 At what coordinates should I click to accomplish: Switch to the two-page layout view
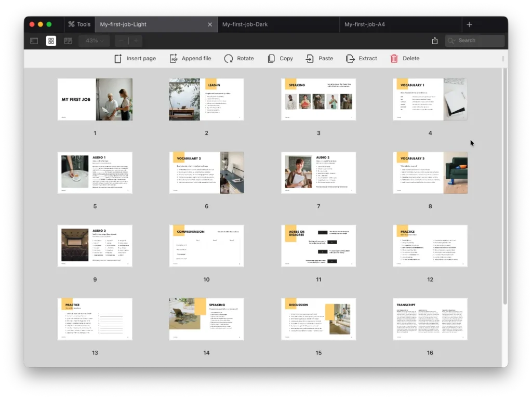pyautogui.click(x=68, y=40)
